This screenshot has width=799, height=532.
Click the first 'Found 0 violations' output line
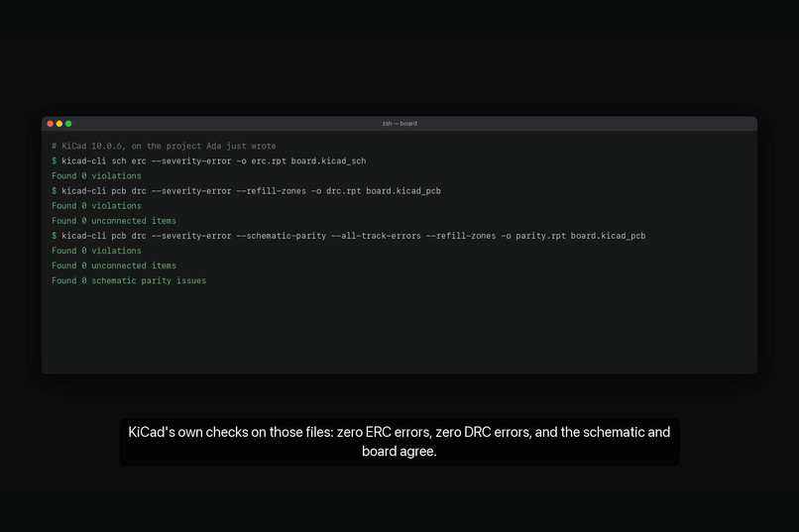tap(96, 175)
